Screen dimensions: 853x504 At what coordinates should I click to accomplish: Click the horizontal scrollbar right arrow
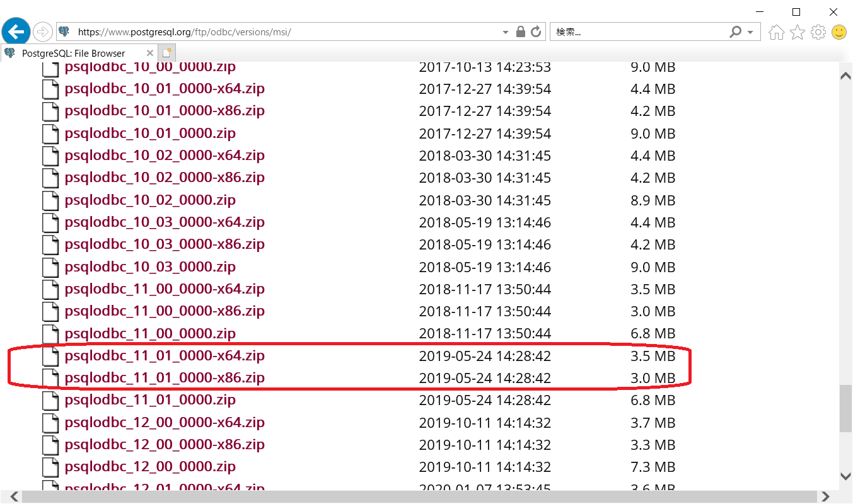(826, 496)
